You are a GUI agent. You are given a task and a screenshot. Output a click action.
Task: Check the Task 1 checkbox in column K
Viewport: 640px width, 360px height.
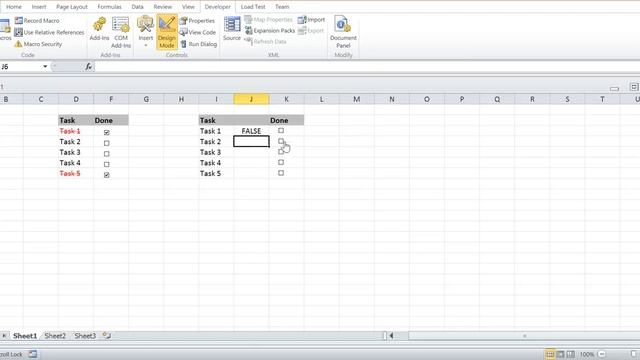click(x=281, y=131)
